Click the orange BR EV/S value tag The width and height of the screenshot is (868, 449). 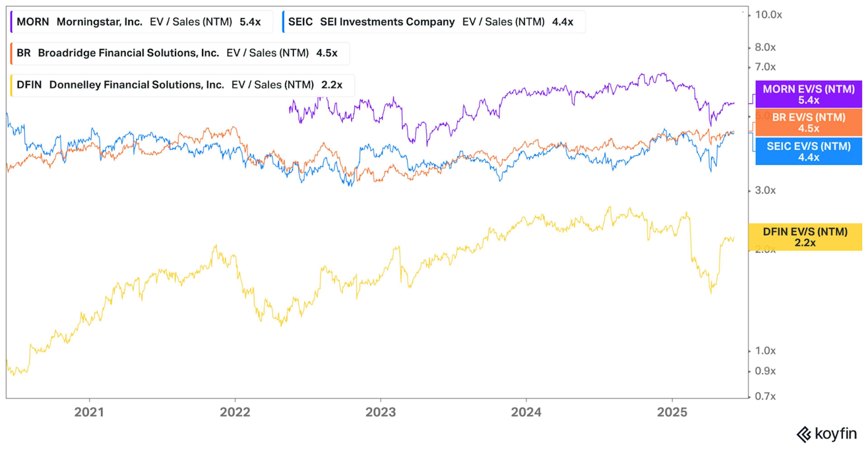(809, 123)
